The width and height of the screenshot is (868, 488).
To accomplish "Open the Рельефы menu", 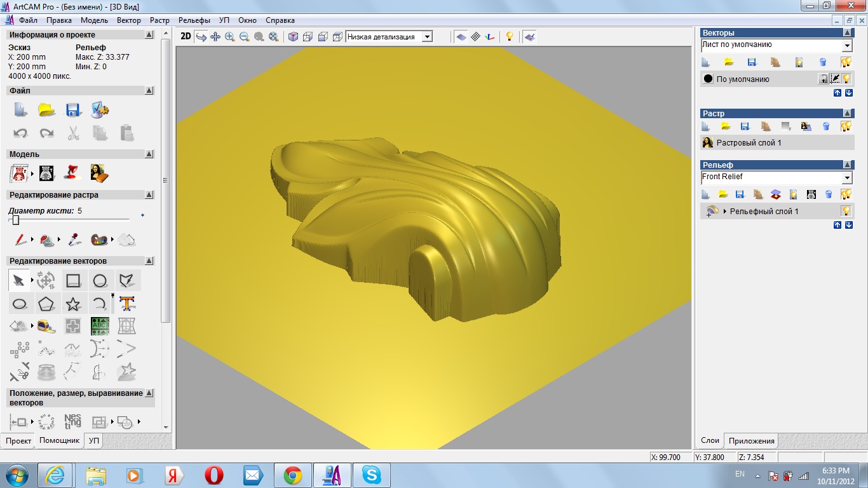I will point(194,20).
